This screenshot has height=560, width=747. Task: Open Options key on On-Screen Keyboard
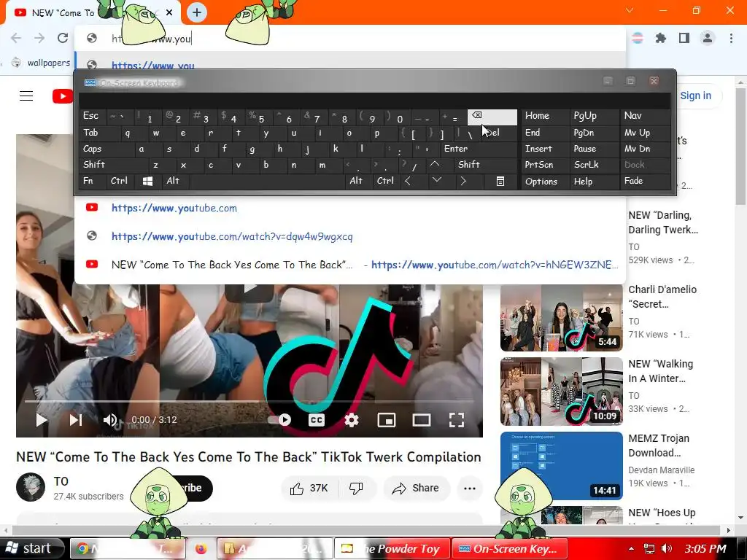(x=546, y=181)
